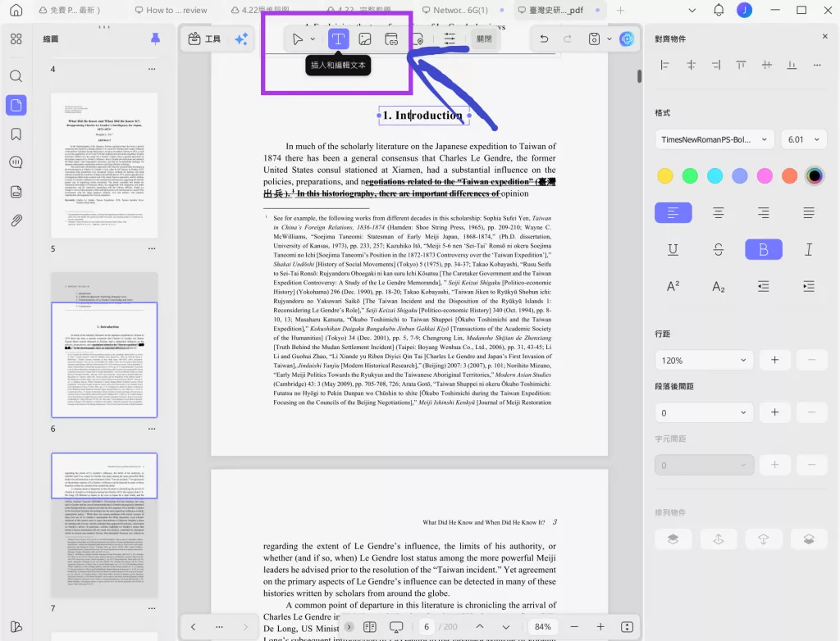The width and height of the screenshot is (840, 641).
Task: Switch to the "Networ...6G(1)" tab
Action: point(459,11)
